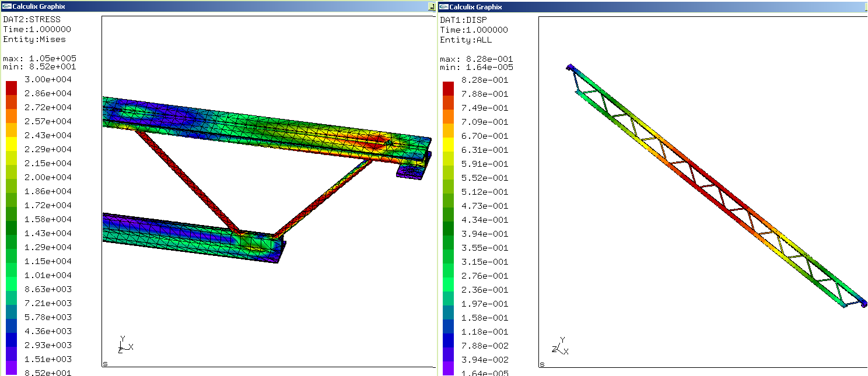Screen dimensions: 868x376
Task: Click the Entity:ALL label
Action: click(x=466, y=40)
